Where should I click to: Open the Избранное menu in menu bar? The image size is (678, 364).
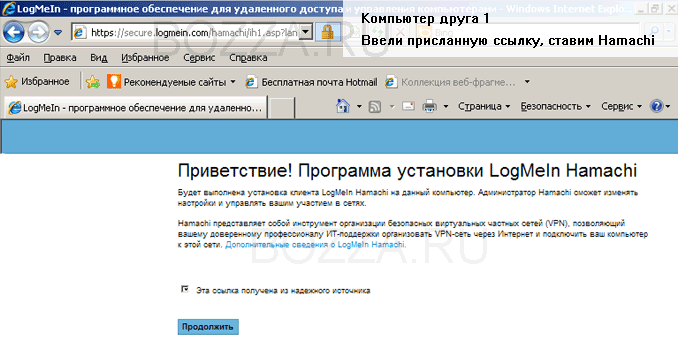pyautogui.click(x=145, y=57)
